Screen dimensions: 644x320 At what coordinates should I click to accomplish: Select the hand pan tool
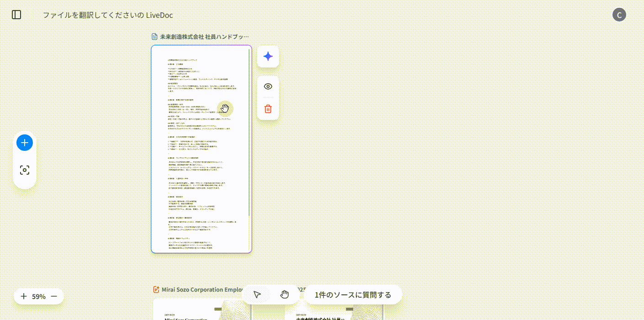[285, 294]
